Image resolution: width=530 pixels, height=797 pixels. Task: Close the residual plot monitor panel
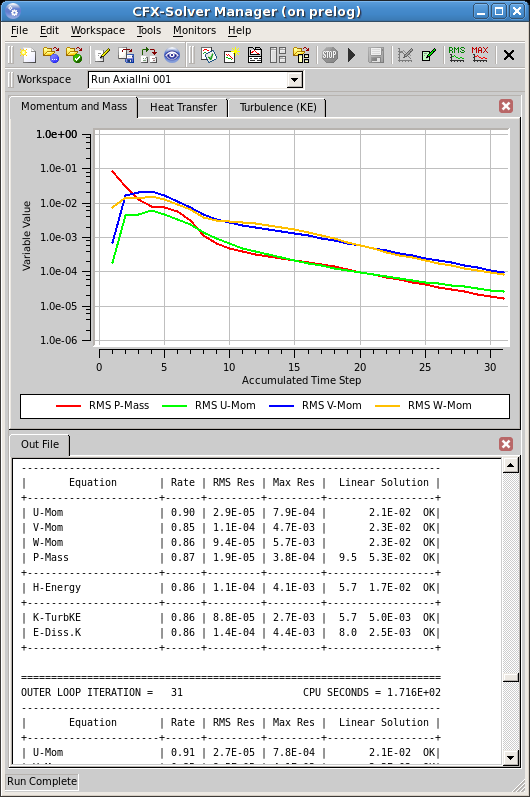pos(506,106)
